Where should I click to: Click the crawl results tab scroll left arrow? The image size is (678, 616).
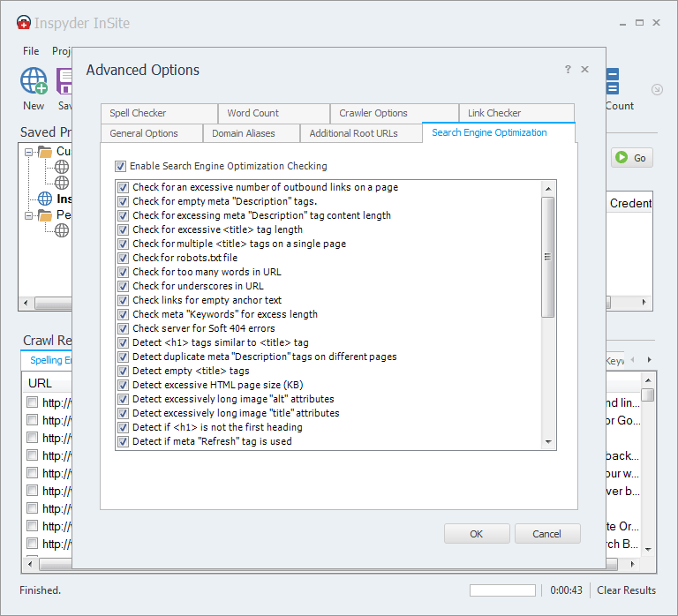pos(633,360)
